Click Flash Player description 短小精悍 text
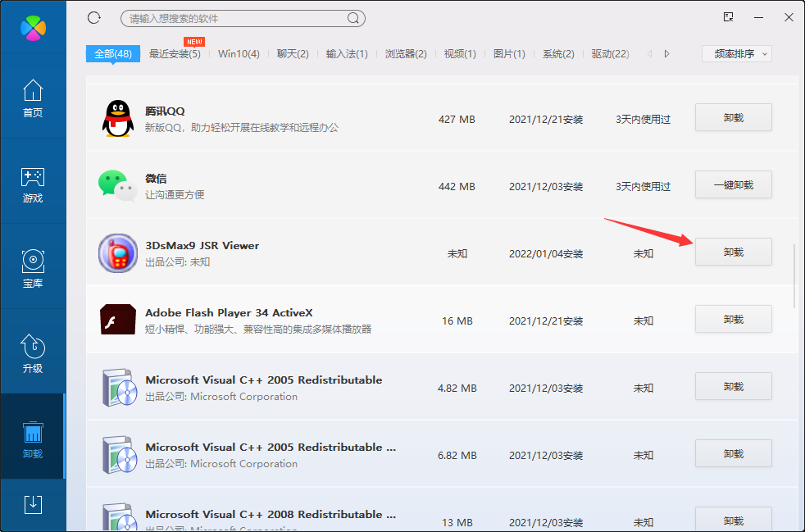 258,330
